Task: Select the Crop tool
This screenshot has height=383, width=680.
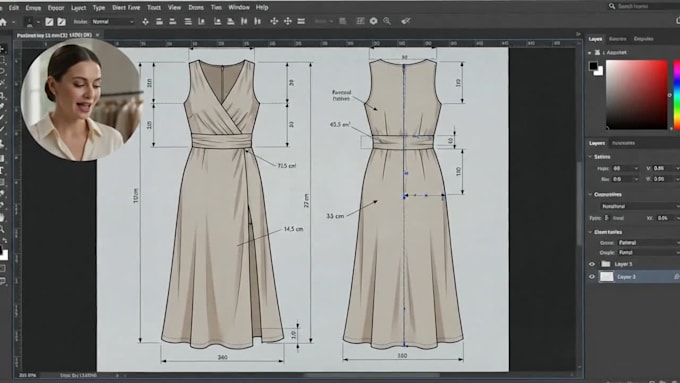Action: coord(2,95)
